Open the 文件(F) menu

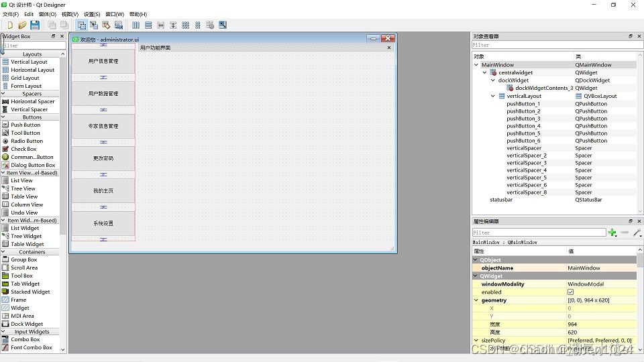click(10, 14)
